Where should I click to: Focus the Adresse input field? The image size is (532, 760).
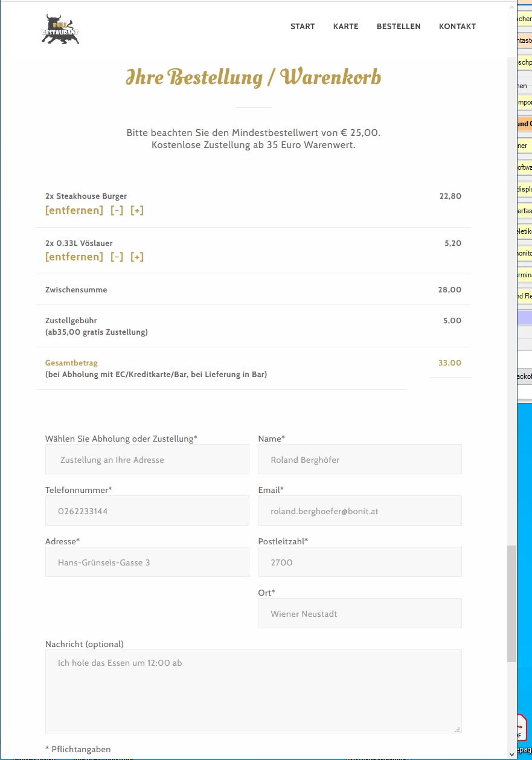(147, 562)
